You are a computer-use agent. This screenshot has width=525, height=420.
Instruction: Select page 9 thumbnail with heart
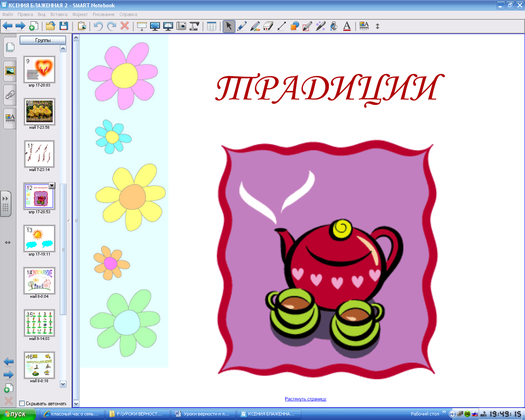(x=39, y=69)
